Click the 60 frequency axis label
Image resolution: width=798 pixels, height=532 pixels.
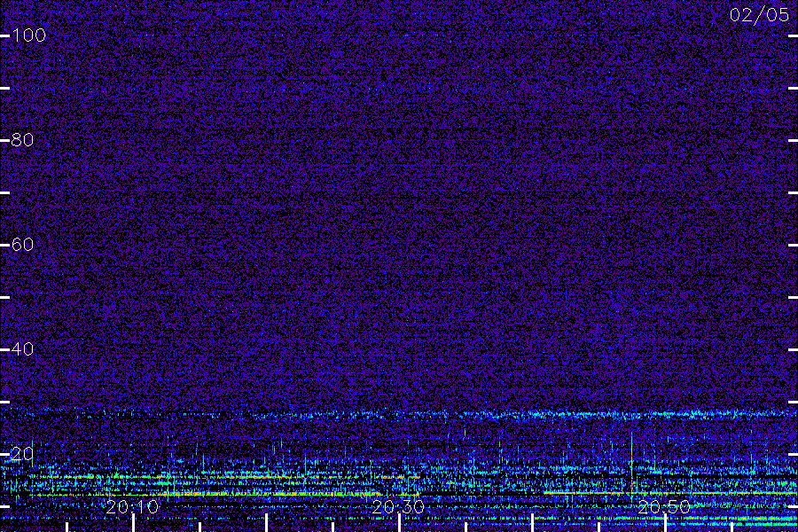coord(22,245)
